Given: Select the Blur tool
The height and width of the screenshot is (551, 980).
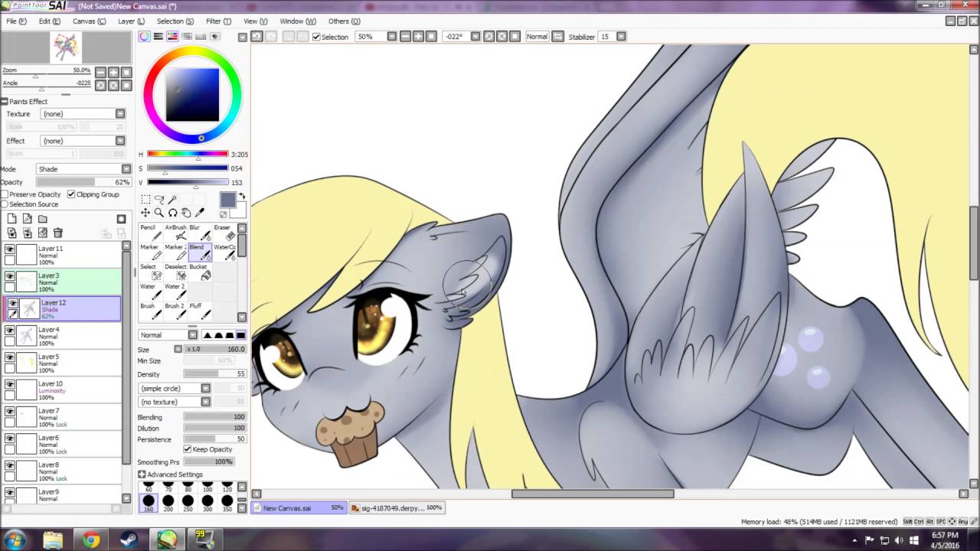Looking at the screenshot, I should pos(200,233).
